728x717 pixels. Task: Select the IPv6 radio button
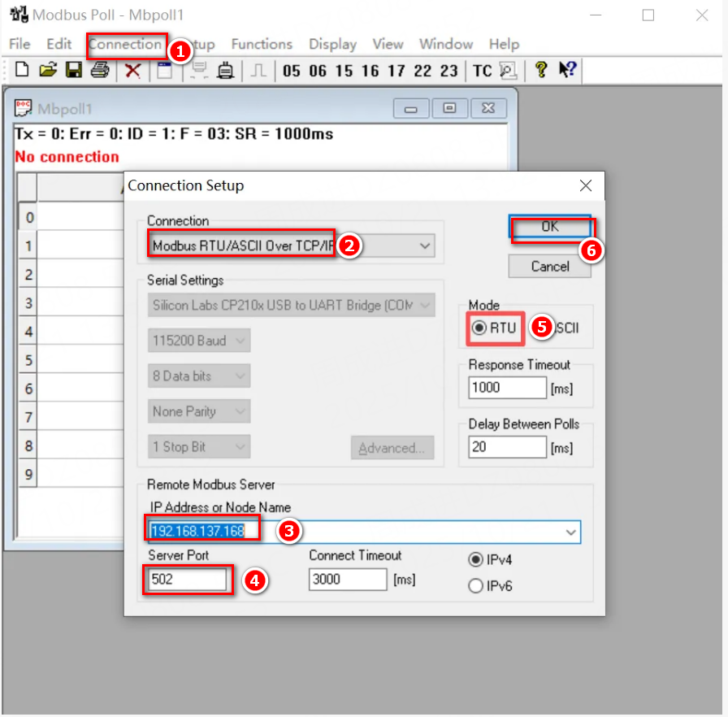pyautogui.click(x=475, y=586)
